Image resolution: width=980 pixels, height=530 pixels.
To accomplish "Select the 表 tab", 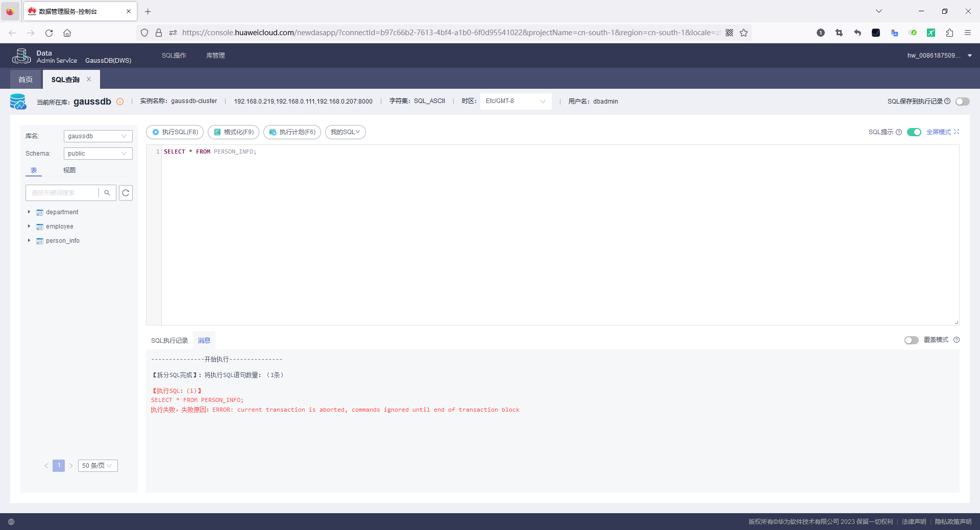I will pos(34,170).
